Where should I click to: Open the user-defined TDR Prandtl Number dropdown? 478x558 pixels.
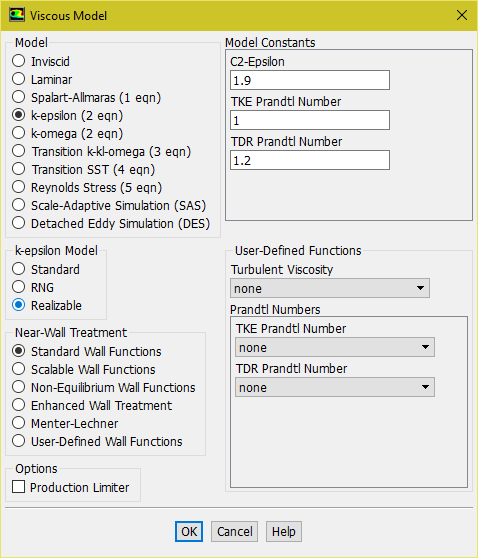(x=335, y=387)
